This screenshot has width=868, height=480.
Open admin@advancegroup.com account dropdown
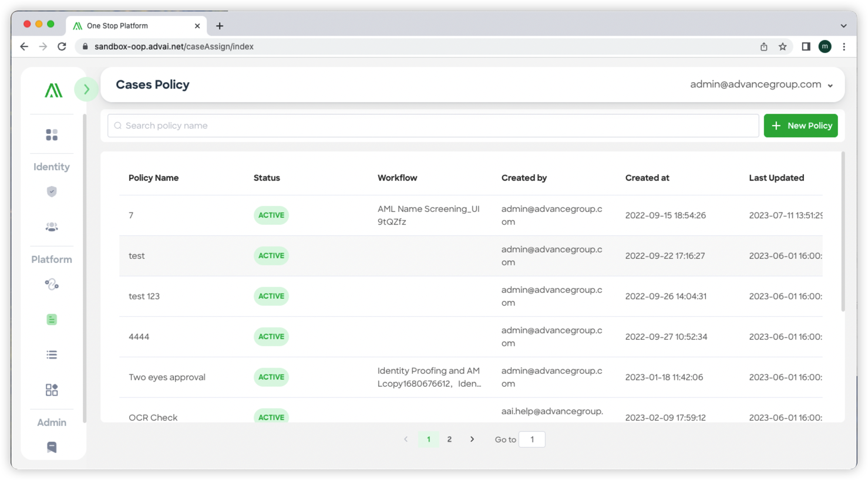[x=762, y=84]
